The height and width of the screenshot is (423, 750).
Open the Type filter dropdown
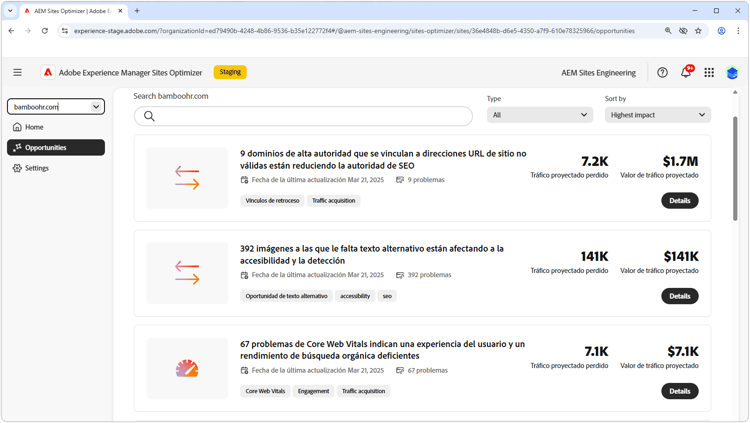(540, 115)
